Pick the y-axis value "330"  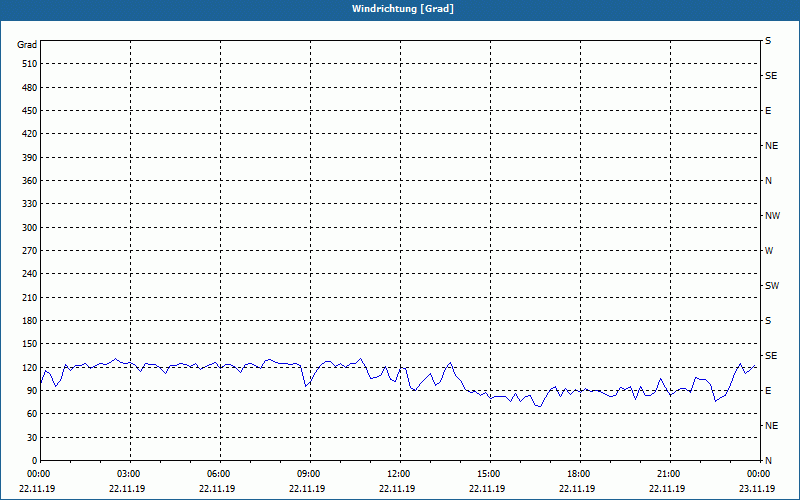click(30, 204)
